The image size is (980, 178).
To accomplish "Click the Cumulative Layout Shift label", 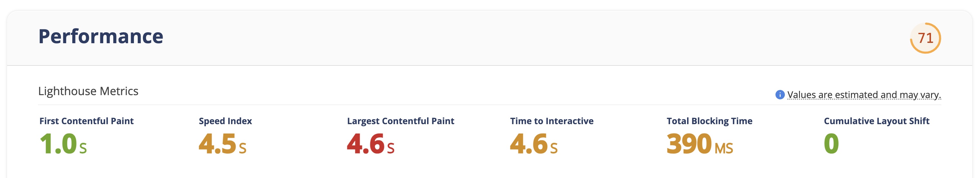I will pos(876,121).
